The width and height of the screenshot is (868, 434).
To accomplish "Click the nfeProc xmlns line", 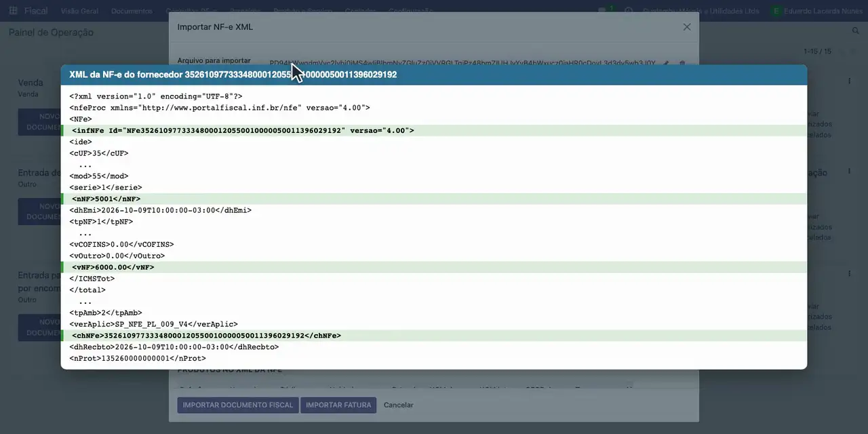I will (x=219, y=108).
